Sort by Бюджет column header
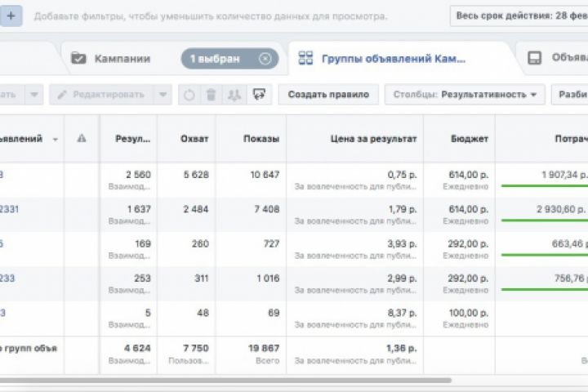 point(470,139)
